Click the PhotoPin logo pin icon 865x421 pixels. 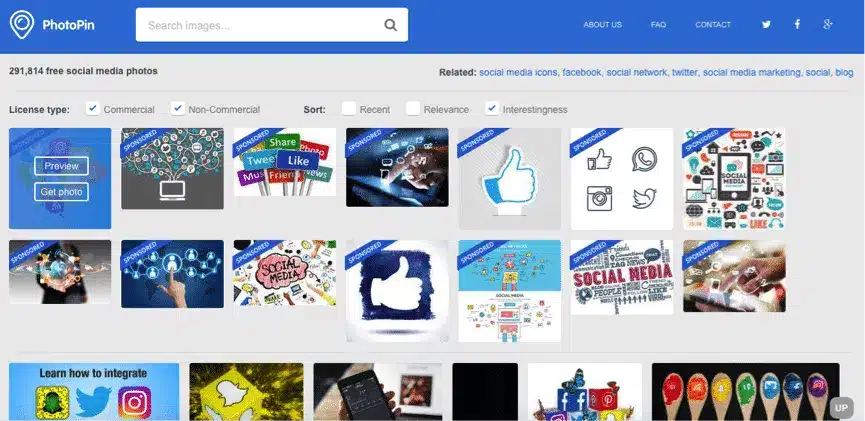(x=22, y=25)
